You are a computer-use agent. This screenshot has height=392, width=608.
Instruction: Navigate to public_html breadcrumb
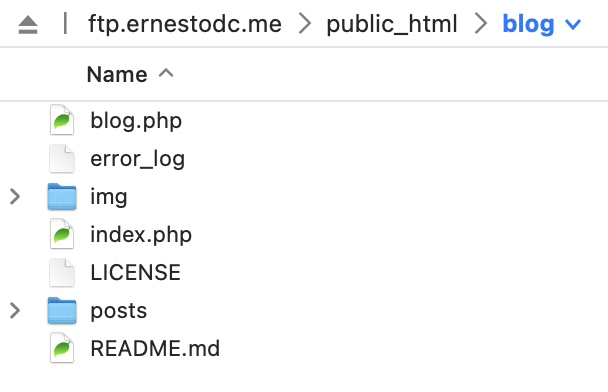pos(392,24)
